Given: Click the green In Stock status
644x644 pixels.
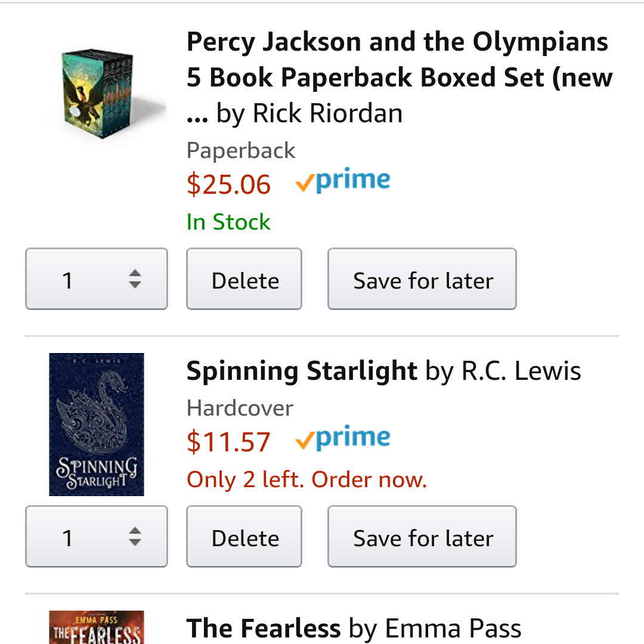Looking at the screenshot, I should click(x=228, y=222).
